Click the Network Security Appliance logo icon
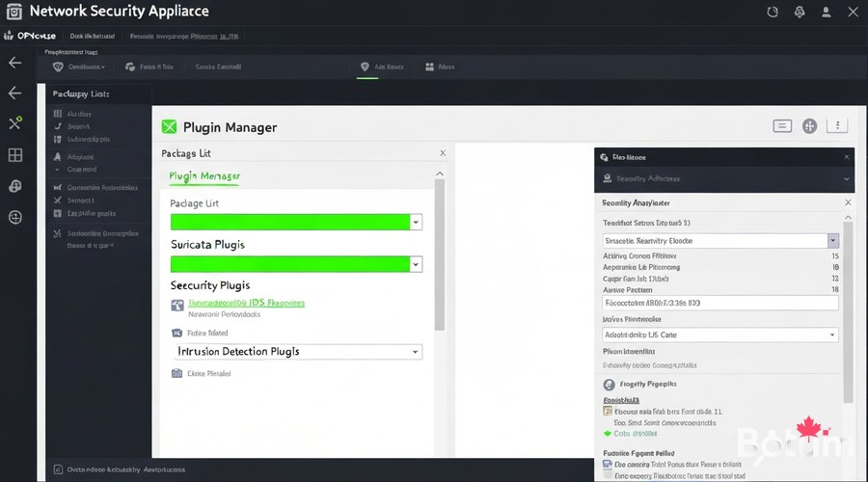The image size is (868, 482). click(14, 12)
